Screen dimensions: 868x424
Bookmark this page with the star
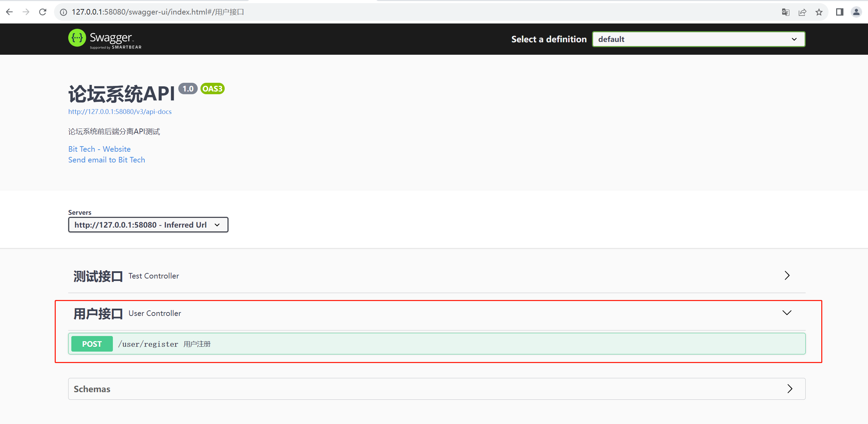click(x=819, y=12)
